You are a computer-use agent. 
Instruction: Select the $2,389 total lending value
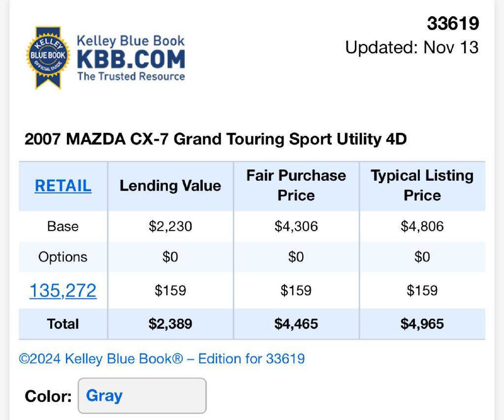coord(170,324)
